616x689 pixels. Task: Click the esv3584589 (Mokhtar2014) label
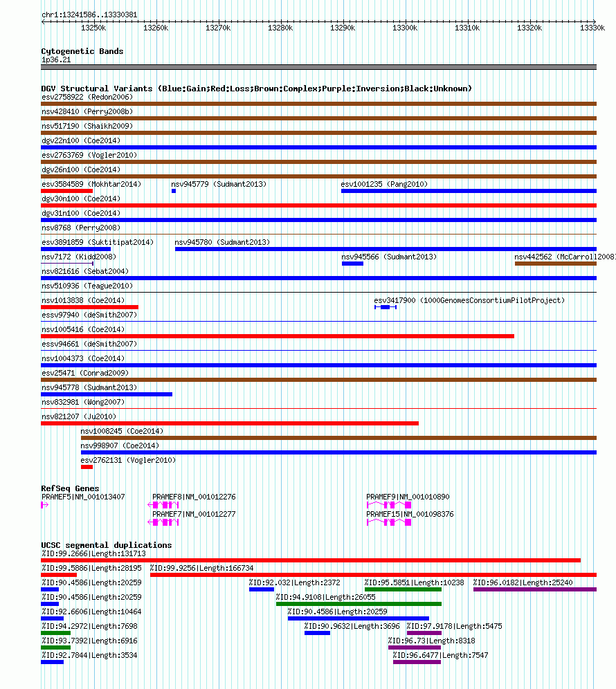tap(91, 184)
